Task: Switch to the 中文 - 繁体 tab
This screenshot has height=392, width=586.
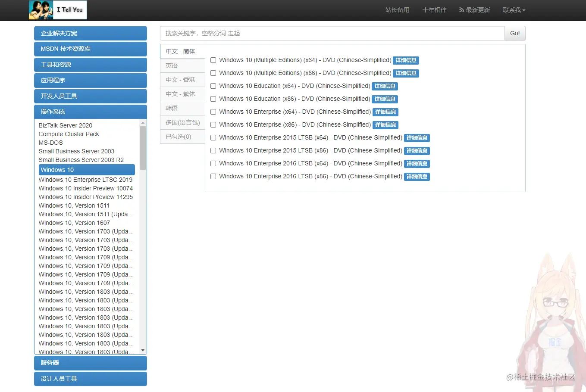Action: pyautogui.click(x=182, y=94)
